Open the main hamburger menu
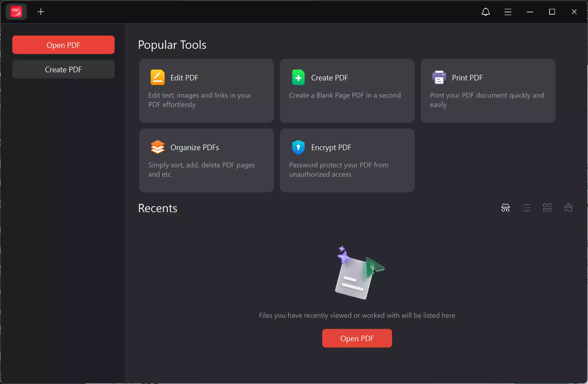The width and height of the screenshot is (588, 384). click(508, 12)
